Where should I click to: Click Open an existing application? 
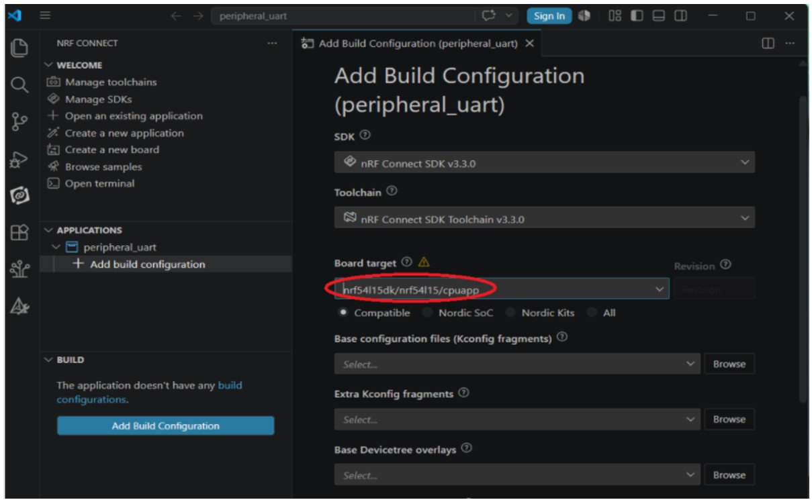click(134, 116)
